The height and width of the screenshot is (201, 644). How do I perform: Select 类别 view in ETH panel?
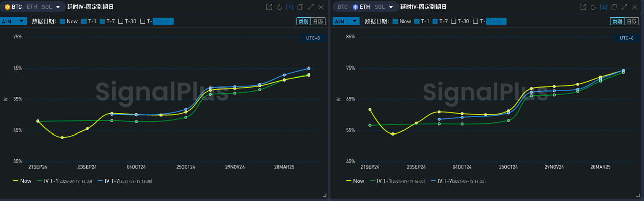pos(617,21)
